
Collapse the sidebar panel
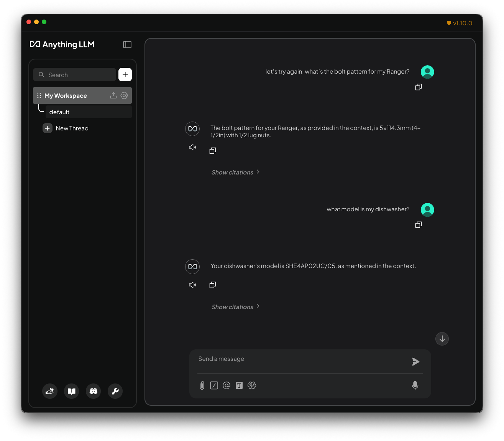(x=127, y=44)
